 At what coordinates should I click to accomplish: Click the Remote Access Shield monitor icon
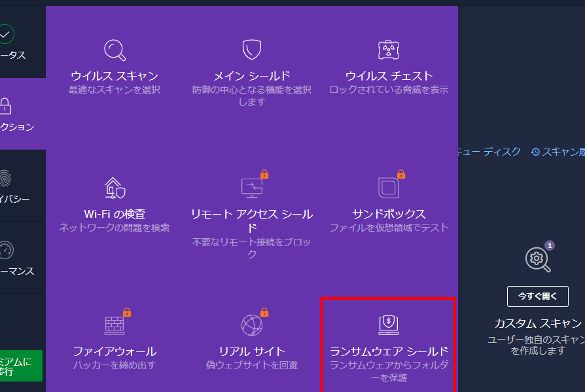pyautogui.click(x=252, y=188)
